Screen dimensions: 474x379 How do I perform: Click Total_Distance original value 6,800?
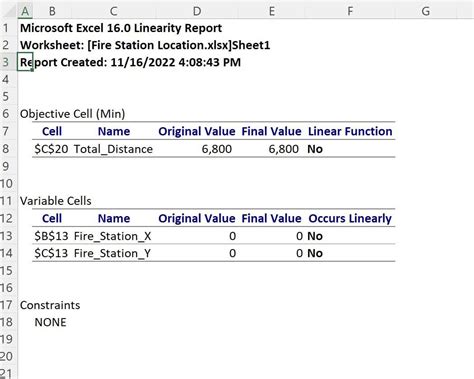click(x=217, y=149)
